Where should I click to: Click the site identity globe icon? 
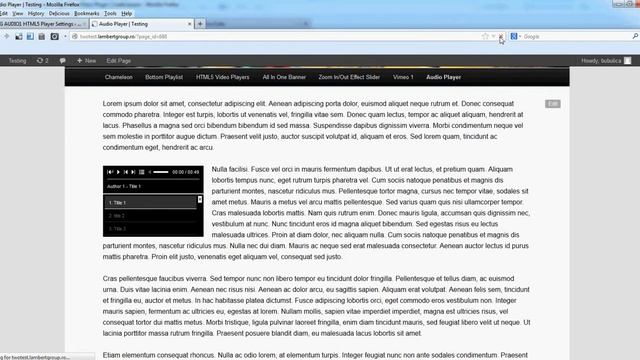(75, 36)
